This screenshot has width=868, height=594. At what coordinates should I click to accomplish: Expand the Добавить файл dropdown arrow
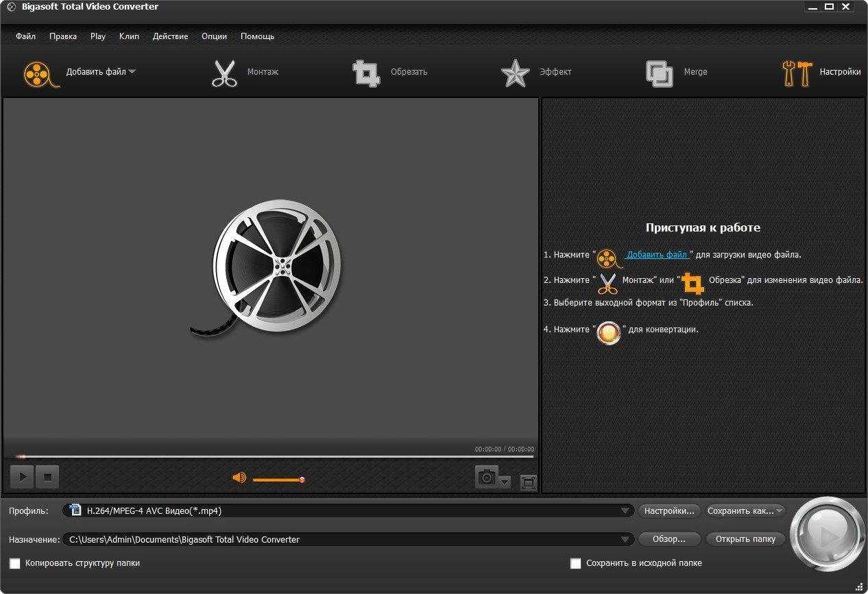[x=132, y=71]
